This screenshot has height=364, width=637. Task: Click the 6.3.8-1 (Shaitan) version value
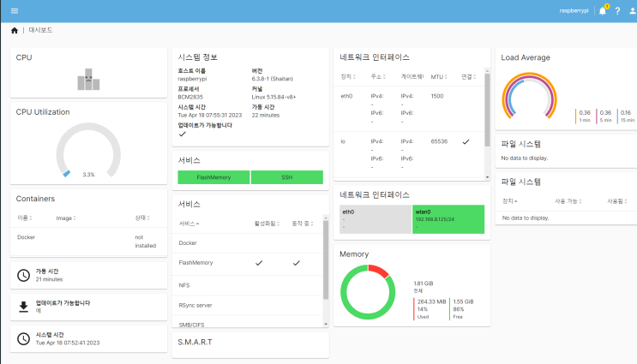pos(272,79)
